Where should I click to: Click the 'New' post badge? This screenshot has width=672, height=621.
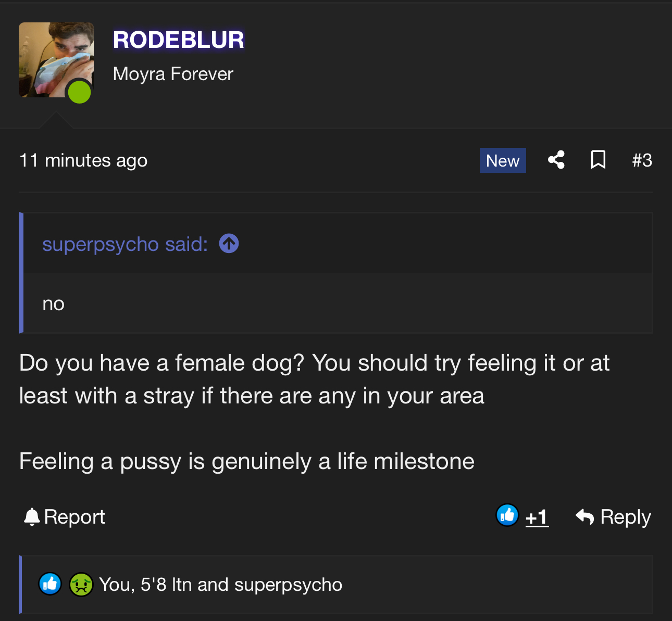tap(503, 160)
